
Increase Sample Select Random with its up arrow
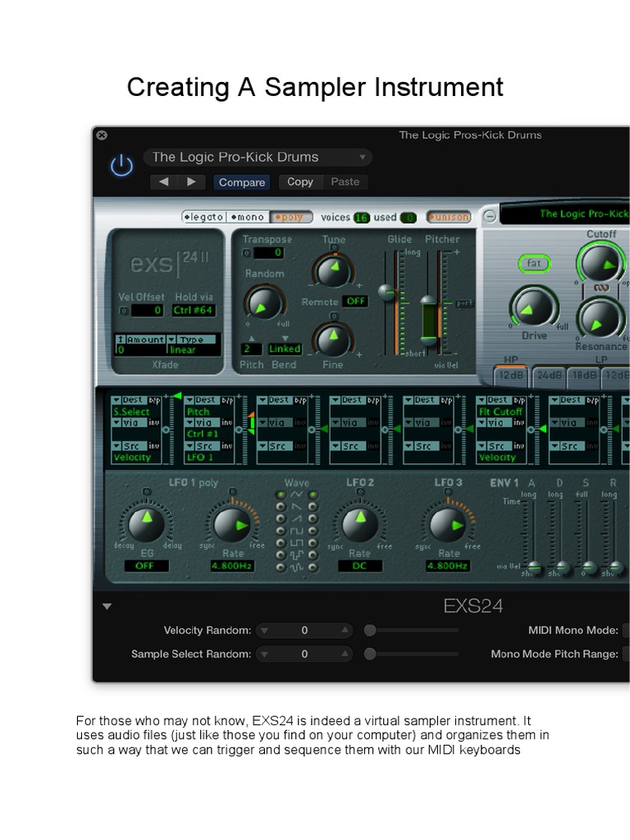point(345,654)
